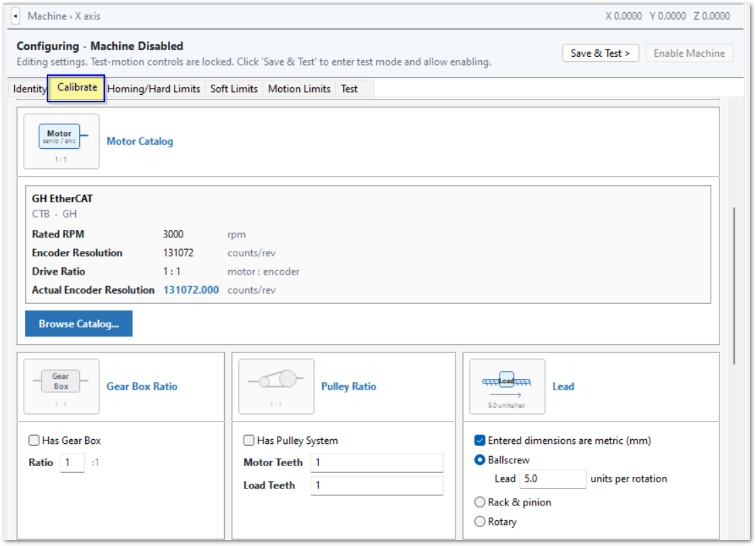Open the Calibrate tab

76,88
